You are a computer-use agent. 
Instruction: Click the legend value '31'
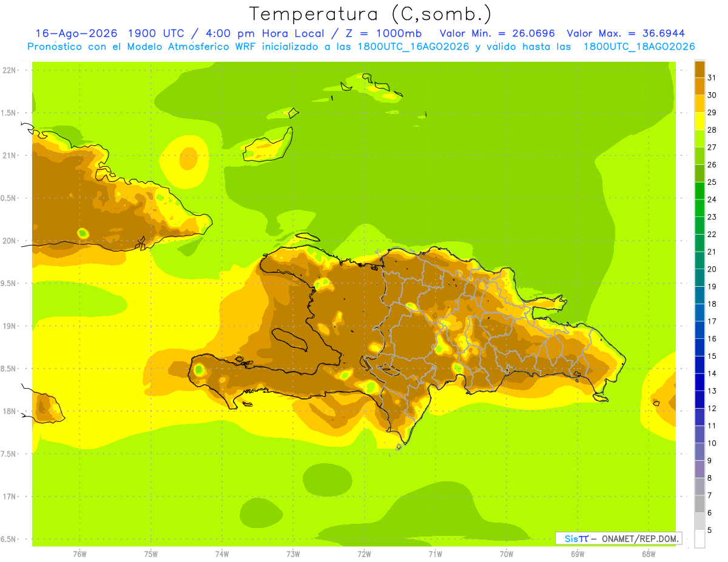pos(712,78)
